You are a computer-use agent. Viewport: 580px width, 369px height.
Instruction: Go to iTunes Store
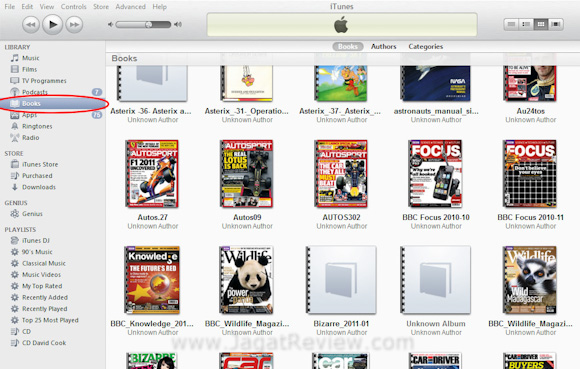click(x=40, y=165)
